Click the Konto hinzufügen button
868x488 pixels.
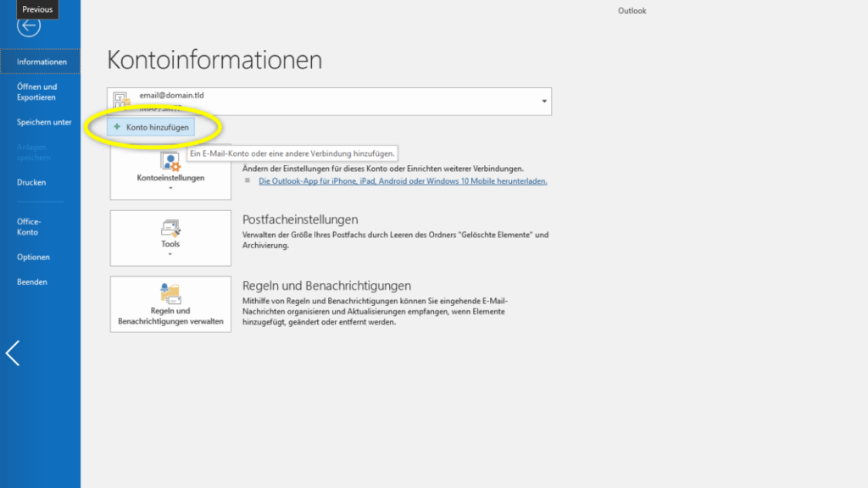[x=153, y=127]
